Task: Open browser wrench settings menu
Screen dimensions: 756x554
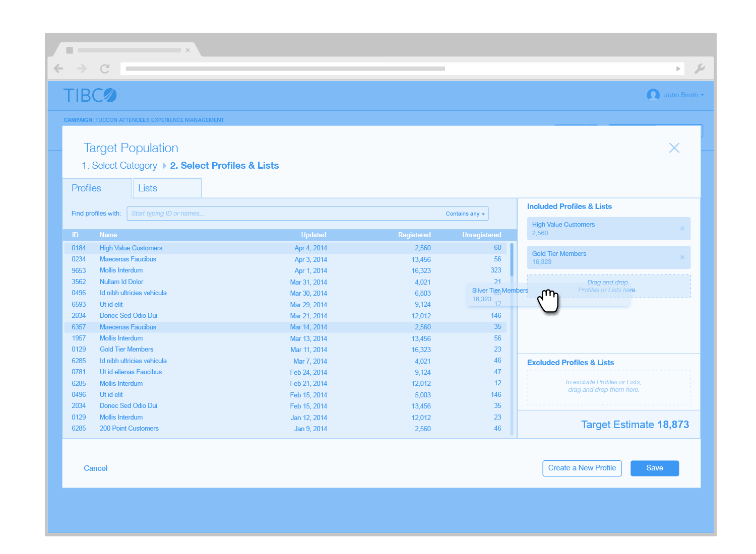Action: pyautogui.click(x=700, y=68)
